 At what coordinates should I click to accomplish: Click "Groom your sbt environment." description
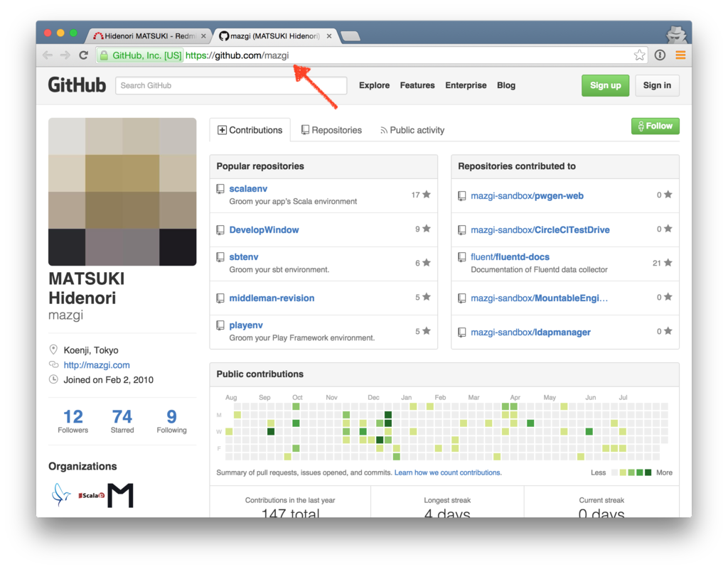point(279,269)
